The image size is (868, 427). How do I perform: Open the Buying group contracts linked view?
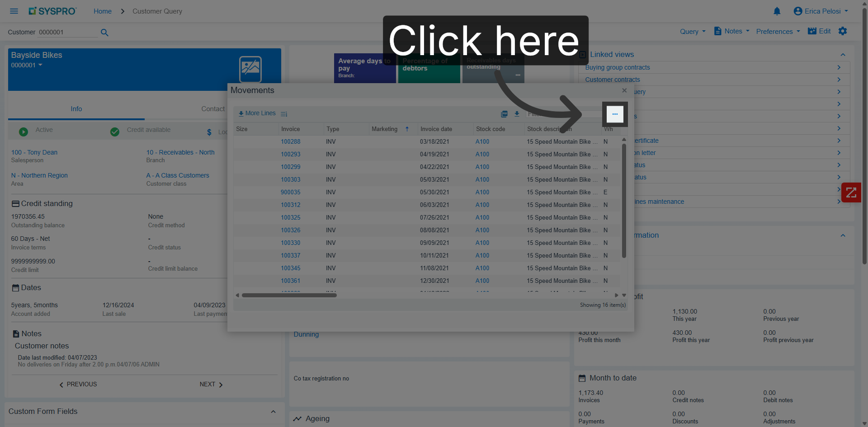point(618,67)
